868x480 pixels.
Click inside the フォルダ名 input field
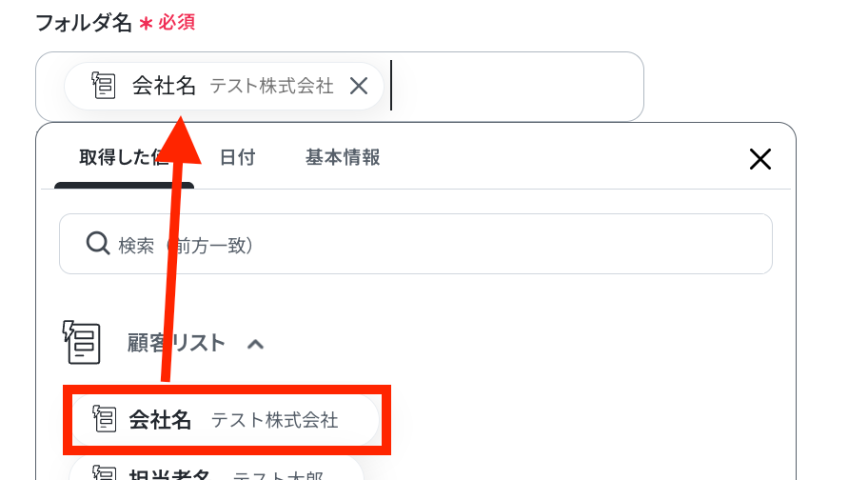click(515, 87)
